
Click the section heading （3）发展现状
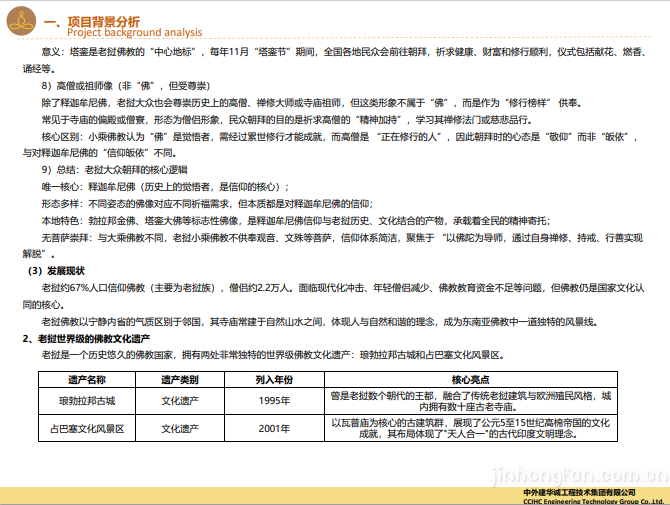[55, 271]
